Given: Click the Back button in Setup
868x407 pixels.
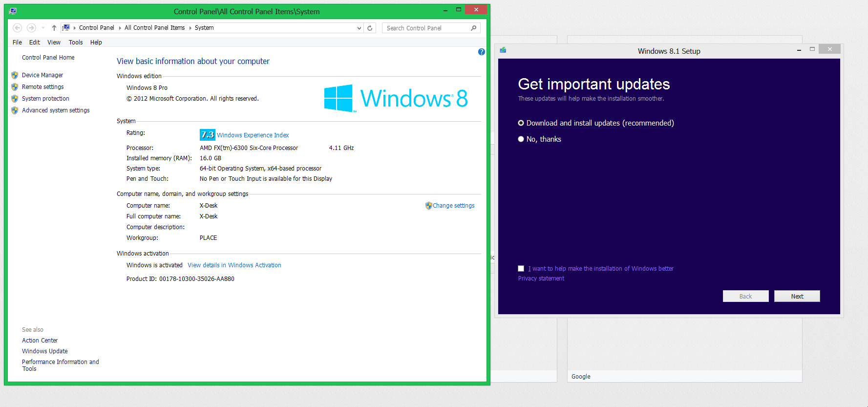Looking at the screenshot, I should pyautogui.click(x=746, y=296).
